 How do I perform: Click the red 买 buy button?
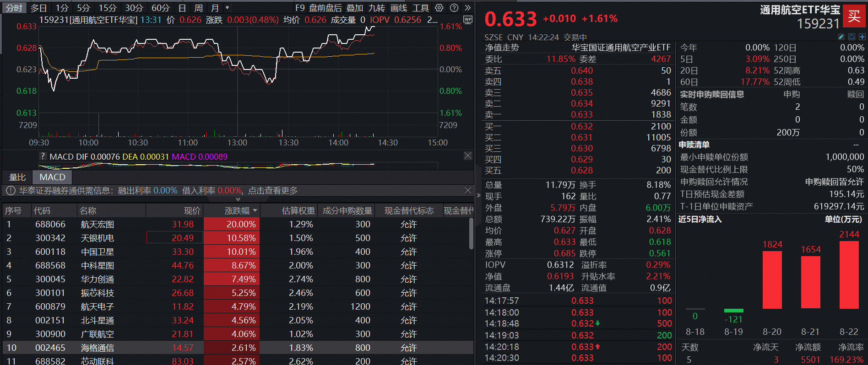854,16
